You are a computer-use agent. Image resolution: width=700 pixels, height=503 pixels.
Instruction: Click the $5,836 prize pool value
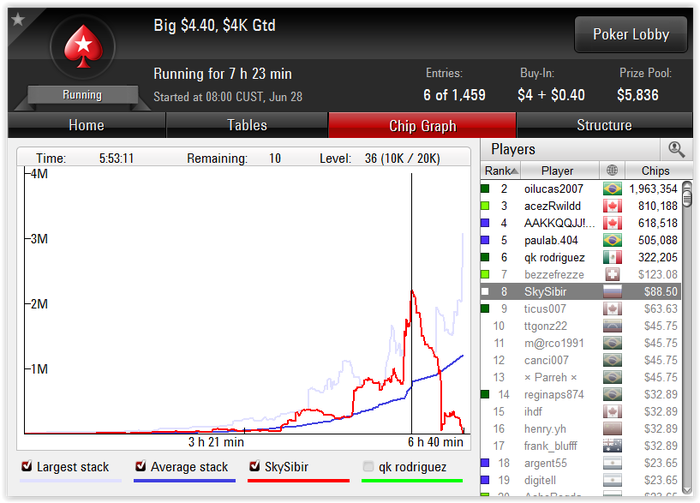[638, 95]
